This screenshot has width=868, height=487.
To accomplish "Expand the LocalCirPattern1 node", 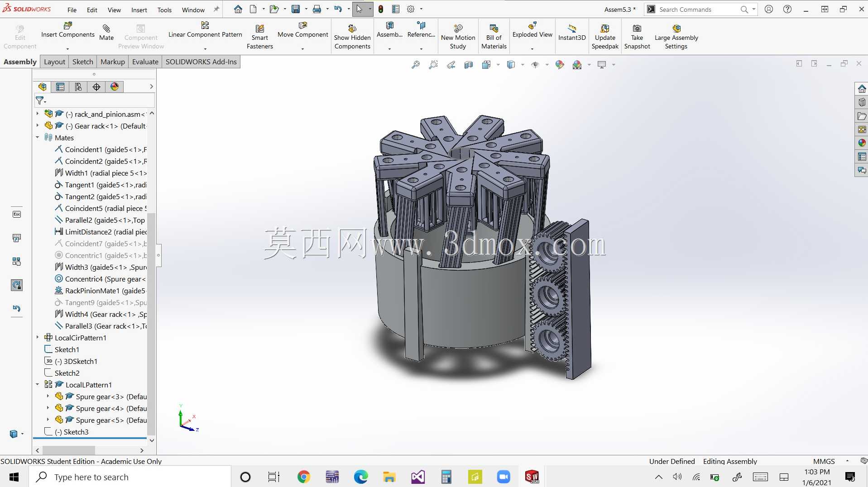I will (38, 338).
